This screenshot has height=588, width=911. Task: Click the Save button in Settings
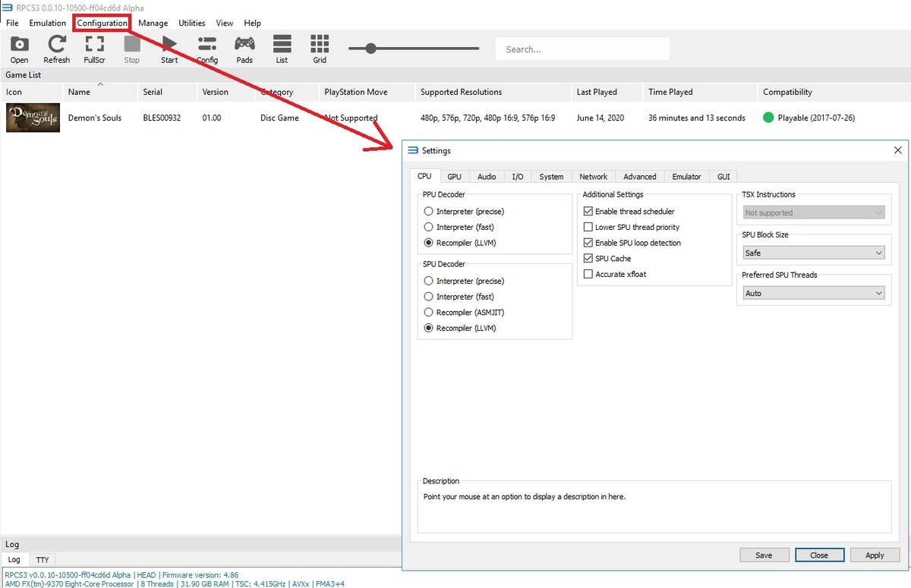click(764, 555)
